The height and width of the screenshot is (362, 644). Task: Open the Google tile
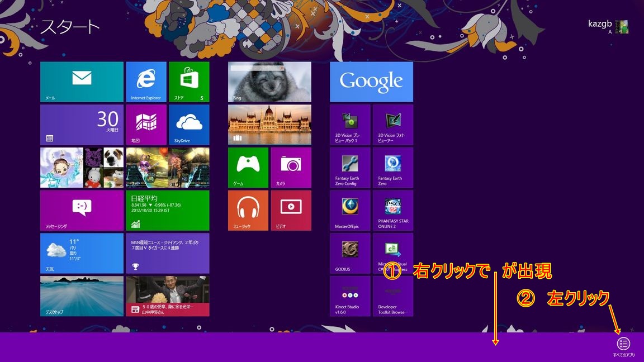[371, 82]
